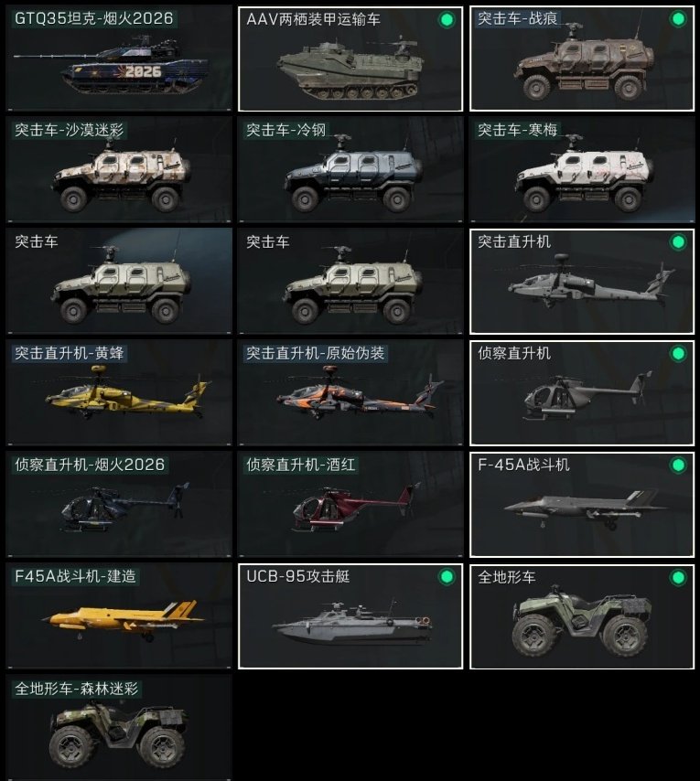Pick the 侦察直升机-酒红 red helicopter
The height and width of the screenshot is (781, 700).
(350, 505)
